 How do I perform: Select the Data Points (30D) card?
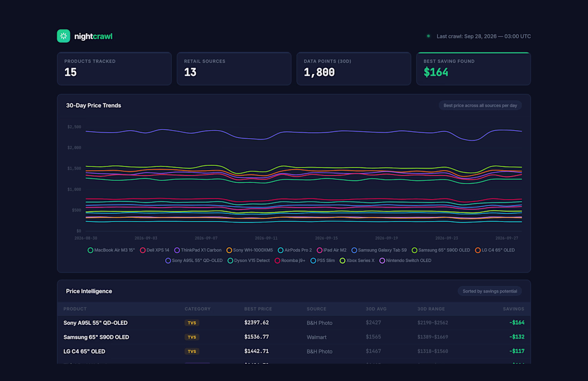tap(354, 68)
